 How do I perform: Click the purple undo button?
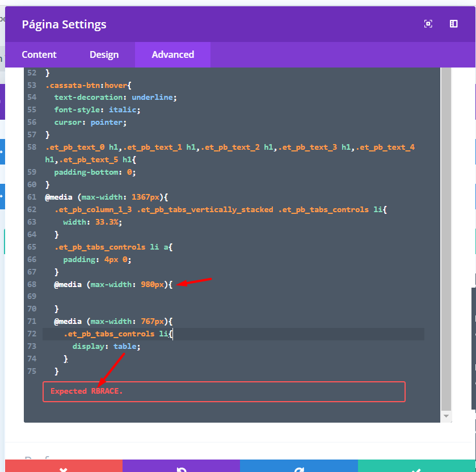[x=181, y=466]
